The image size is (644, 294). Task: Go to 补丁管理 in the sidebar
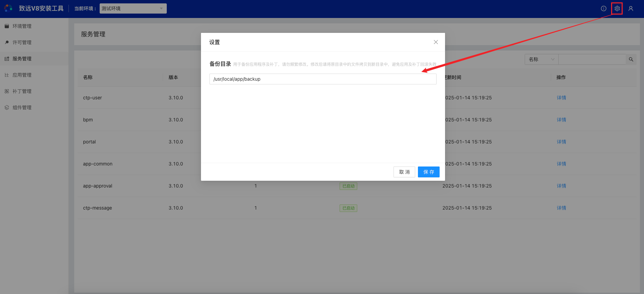[22, 91]
